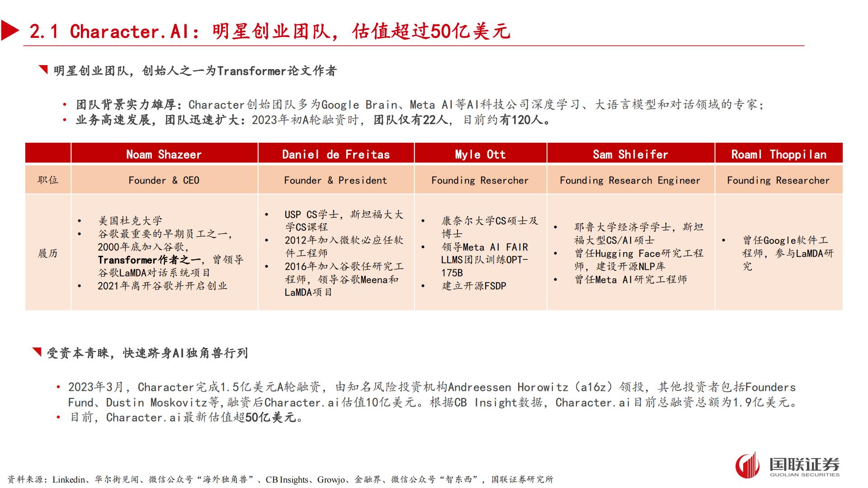Click the 业务高速发展 bullet line
This screenshot has height=488, width=868.
[313, 120]
